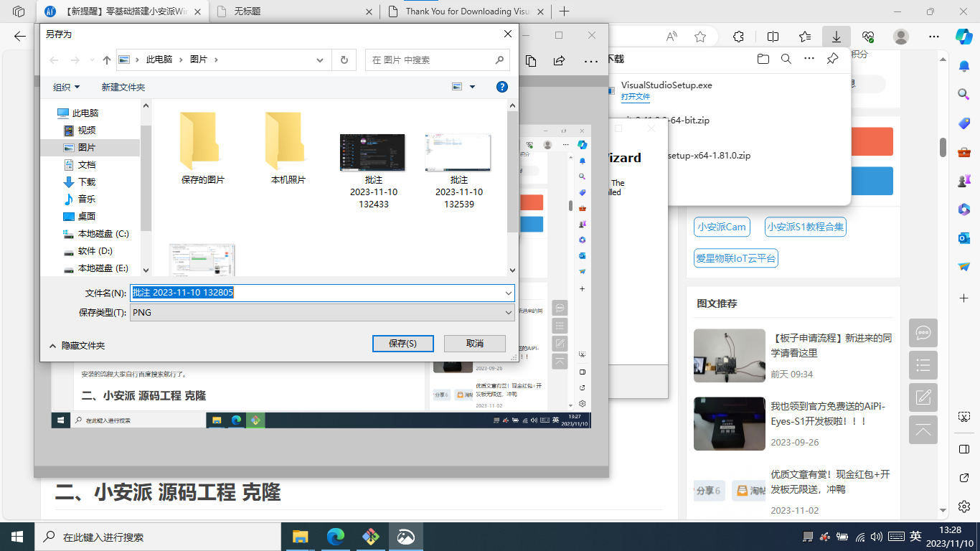Search downloads with magnifier icon
This screenshot has width=980, height=551.
pyautogui.click(x=786, y=59)
